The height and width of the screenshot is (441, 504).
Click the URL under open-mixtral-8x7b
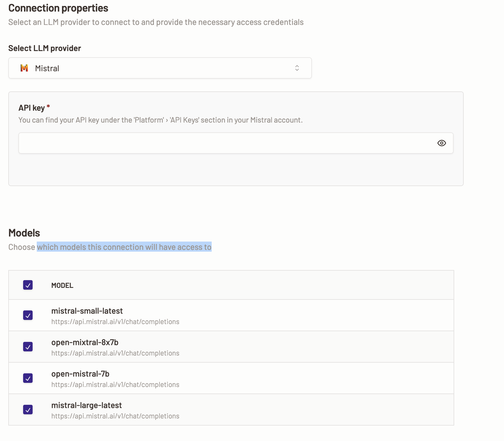click(115, 353)
